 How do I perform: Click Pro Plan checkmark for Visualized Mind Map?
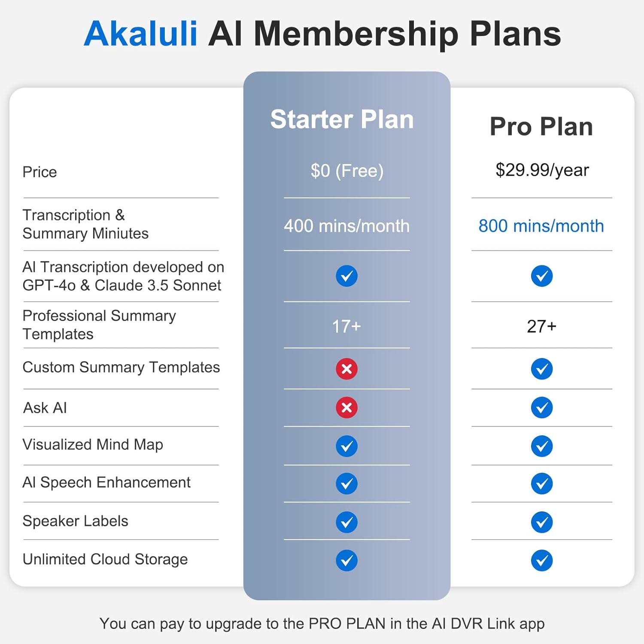coord(541,446)
